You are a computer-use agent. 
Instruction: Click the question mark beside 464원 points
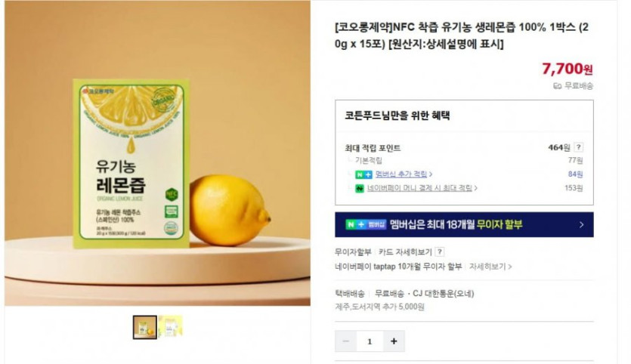(x=578, y=147)
